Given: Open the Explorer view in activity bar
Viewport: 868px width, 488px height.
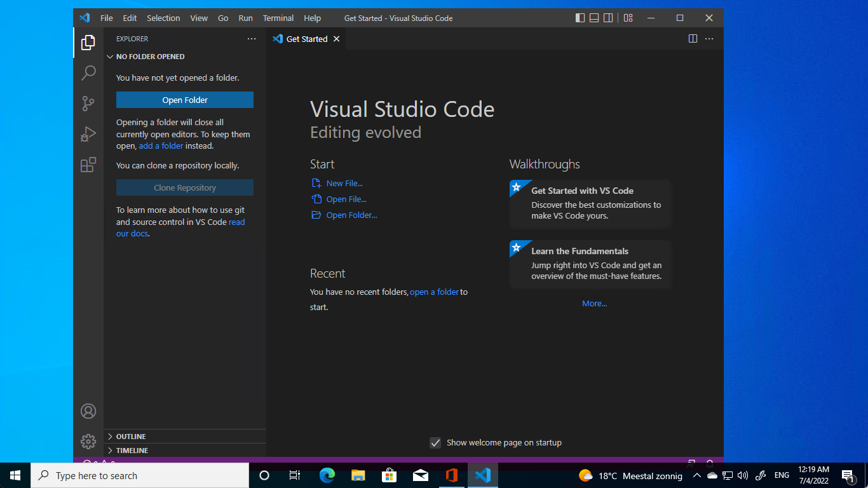Looking at the screenshot, I should point(88,43).
